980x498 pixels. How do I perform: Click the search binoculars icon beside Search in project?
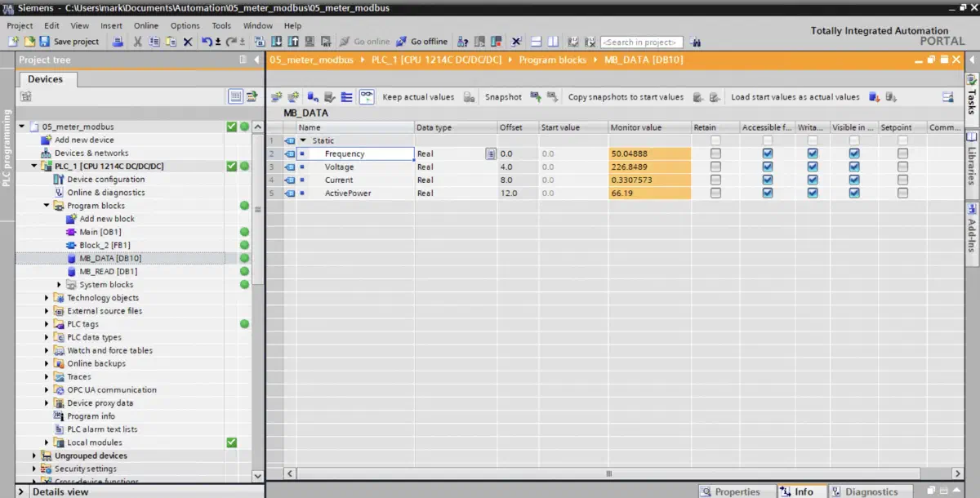[695, 42]
